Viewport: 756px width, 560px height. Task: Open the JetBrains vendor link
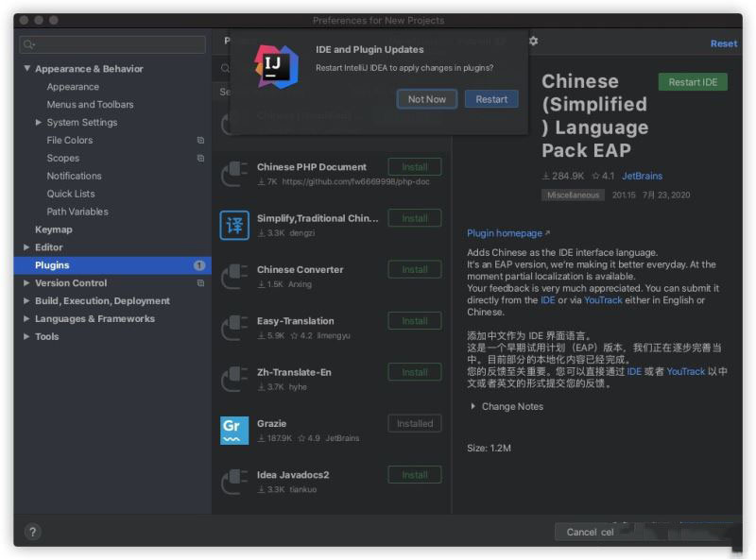coord(642,176)
